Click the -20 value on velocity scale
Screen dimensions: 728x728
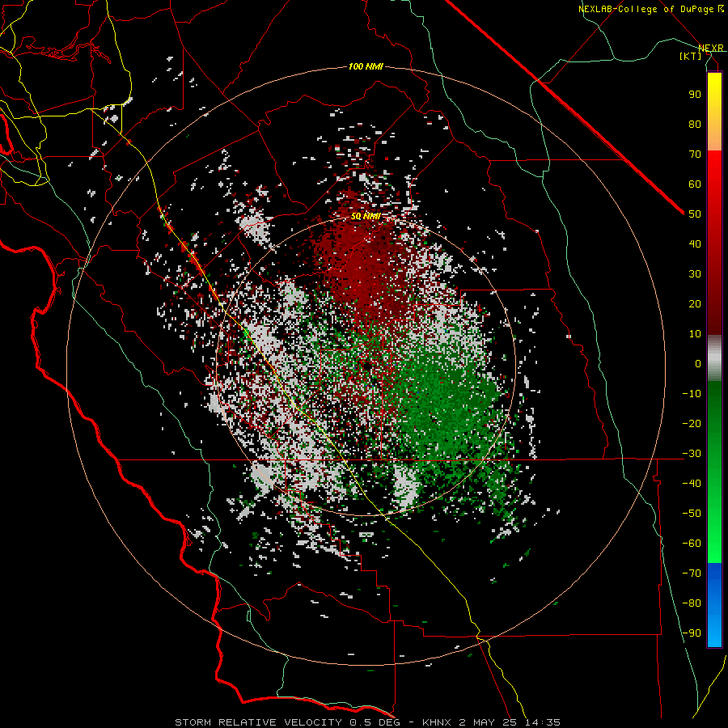692,424
